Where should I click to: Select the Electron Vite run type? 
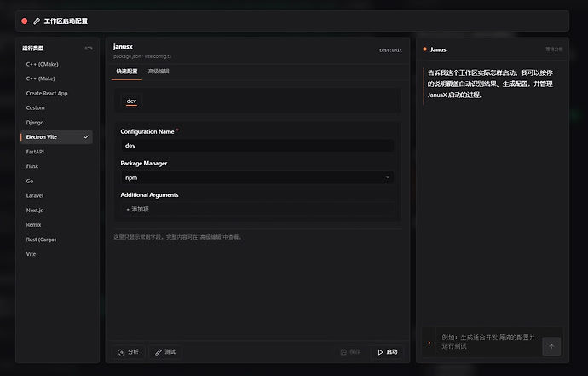coord(56,137)
